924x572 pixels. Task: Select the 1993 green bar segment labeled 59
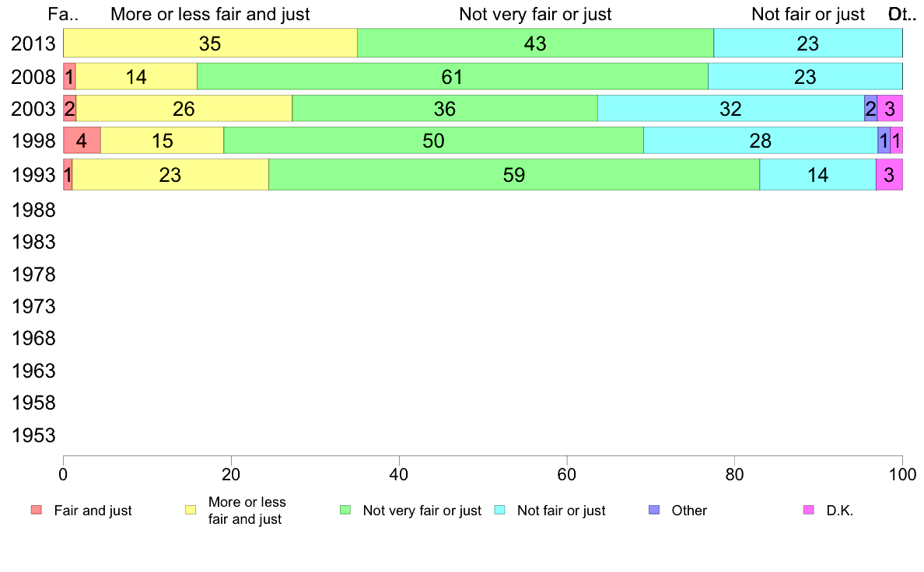tap(514, 174)
